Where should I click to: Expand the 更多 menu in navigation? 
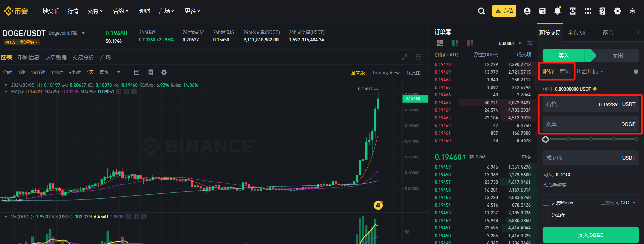pos(193,11)
